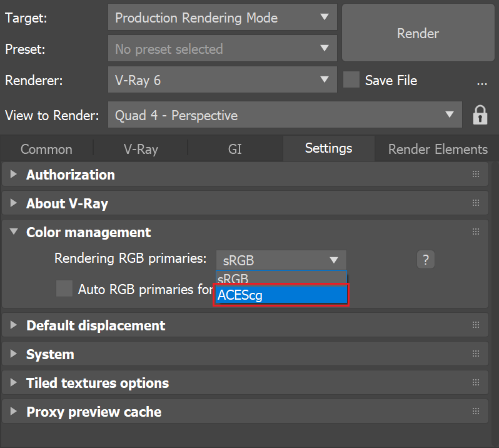This screenshot has height=448, width=499.
Task: Enable the Save File checkbox
Action: (x=351, y=79)
